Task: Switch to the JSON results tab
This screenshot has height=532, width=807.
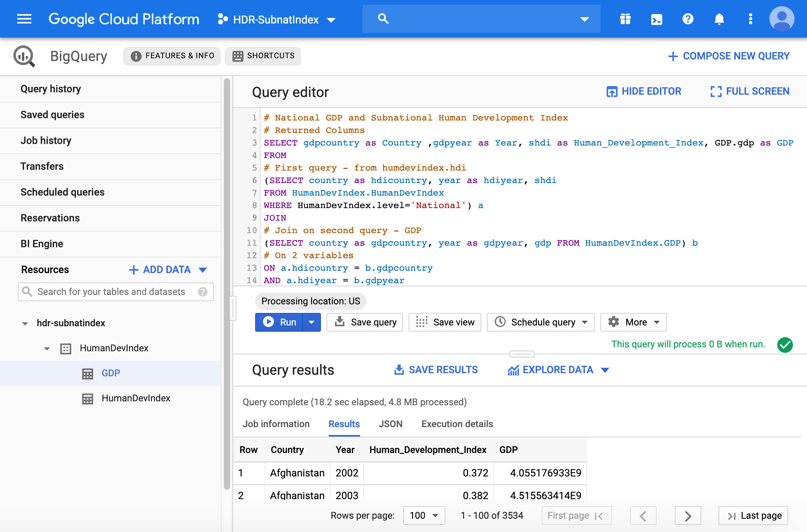Action: (x=390, y=424)
